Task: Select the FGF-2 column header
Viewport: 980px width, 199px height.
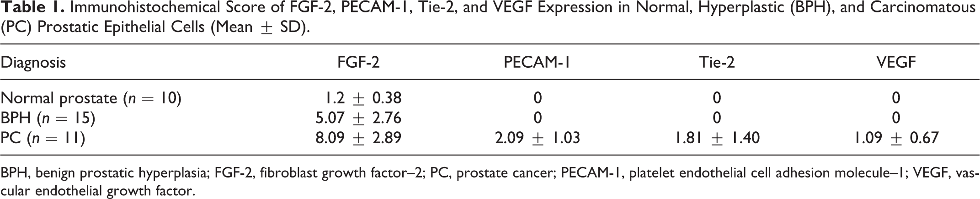Action: click(x=358, y=63)
